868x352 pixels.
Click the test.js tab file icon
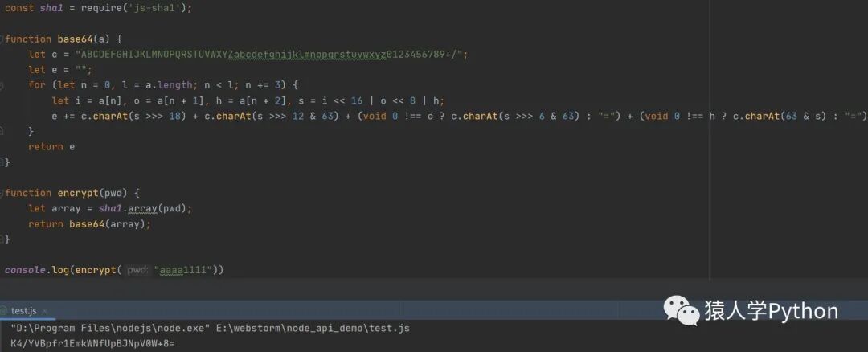(x=5, y=311)
